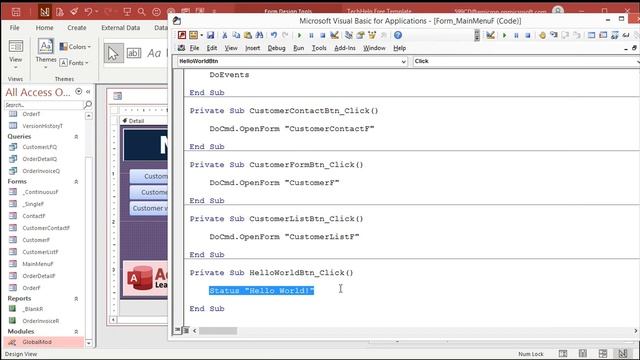Click the Quick Watch glasses icon
The height and width of the screenshot is (360, 640).
(x=626, y=36)
